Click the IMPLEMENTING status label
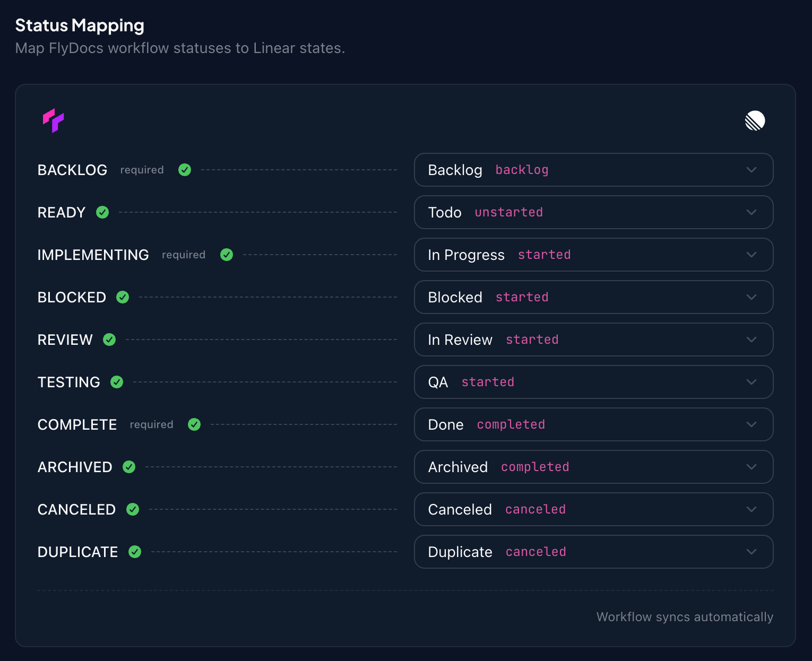 [93, 255]
